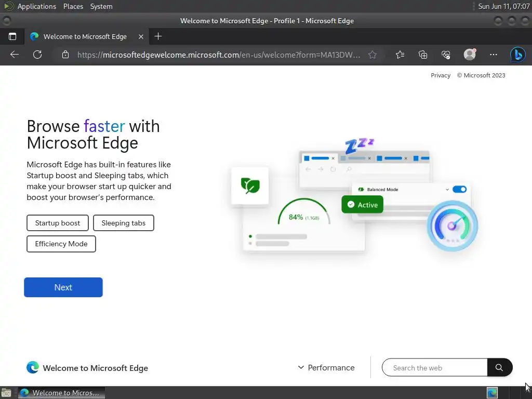Open the Applications menu
Image resolution: width=532 pixels, height=399 pixels.
click(37, 6)
